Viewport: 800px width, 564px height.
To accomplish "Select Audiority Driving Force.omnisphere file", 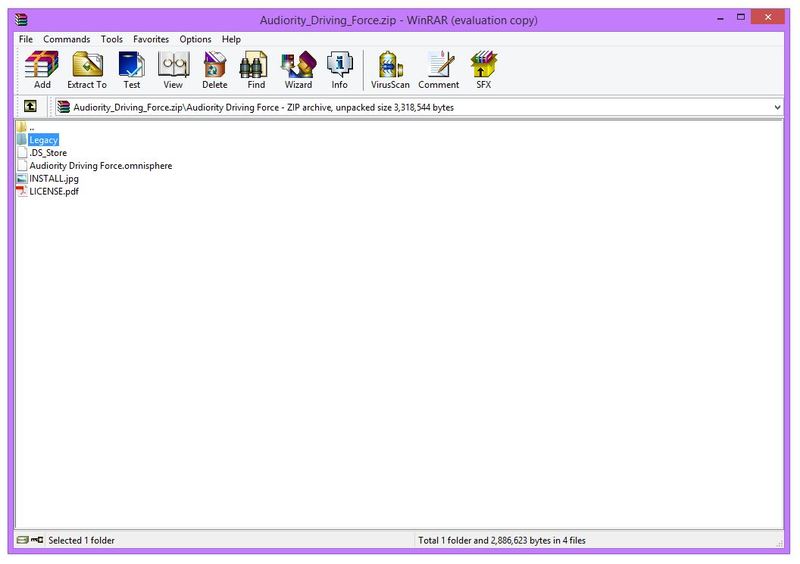I will click(100, 166).
